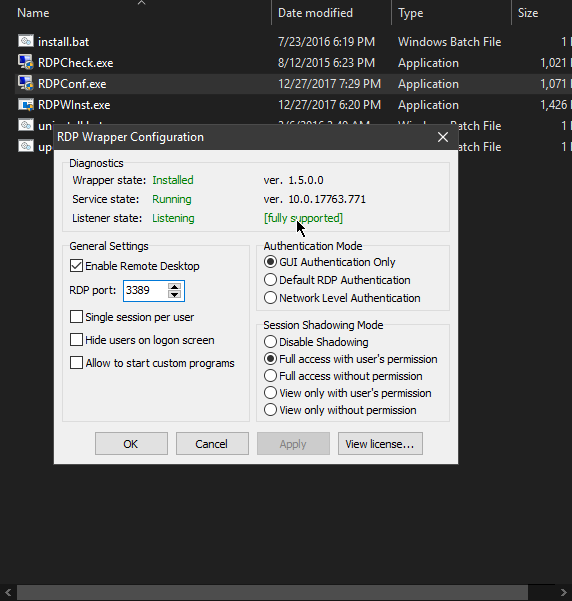The image size is (572, 601).
Task: Sort files by Name column header
Action: tap(33, 13)
